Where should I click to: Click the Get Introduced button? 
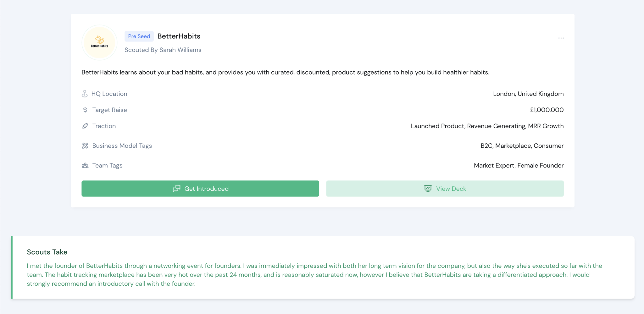point(200,189)
